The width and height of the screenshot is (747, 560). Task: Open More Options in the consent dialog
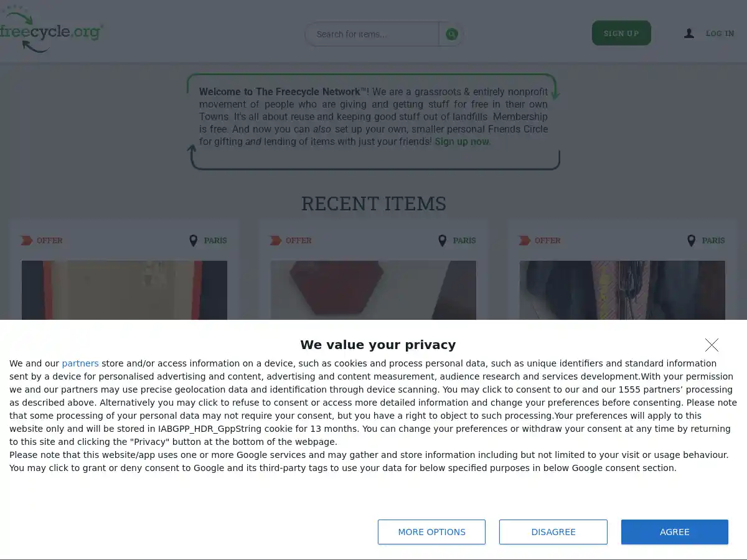(x=431, y=532)
